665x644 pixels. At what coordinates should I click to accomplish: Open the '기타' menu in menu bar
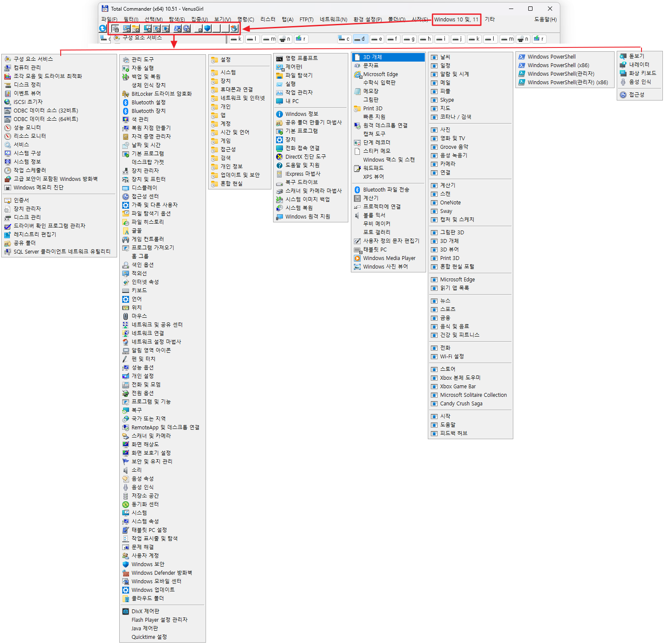490,20
